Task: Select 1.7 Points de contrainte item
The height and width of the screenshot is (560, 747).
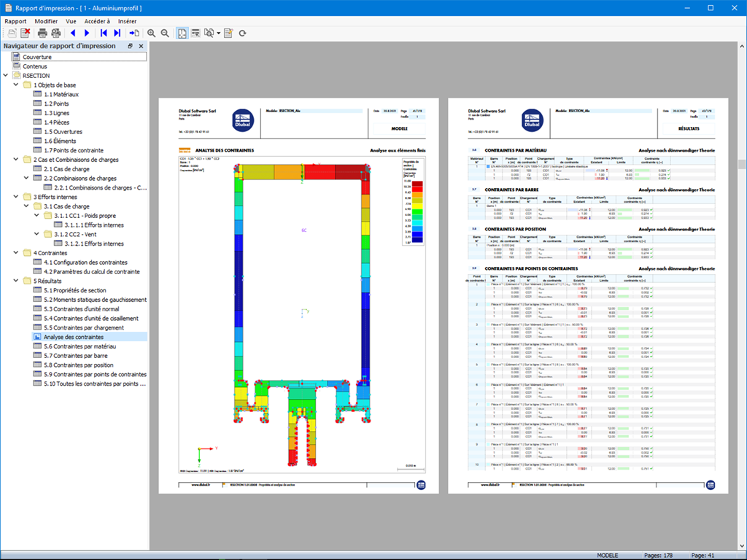Action: [74, 150]
